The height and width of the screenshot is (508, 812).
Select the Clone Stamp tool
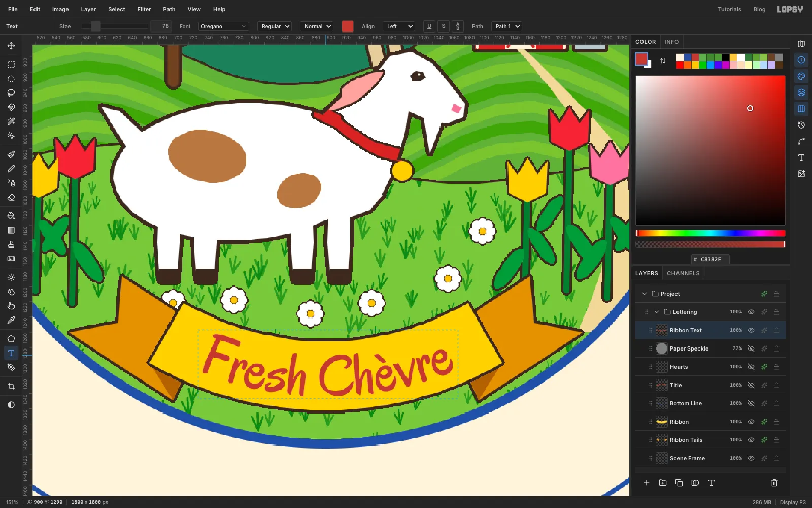[11, 244]
